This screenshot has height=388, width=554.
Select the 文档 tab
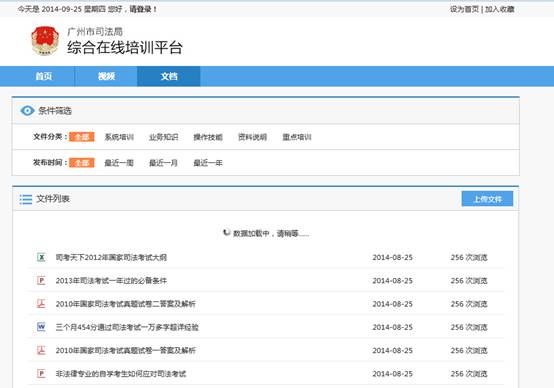click(169, 76)
